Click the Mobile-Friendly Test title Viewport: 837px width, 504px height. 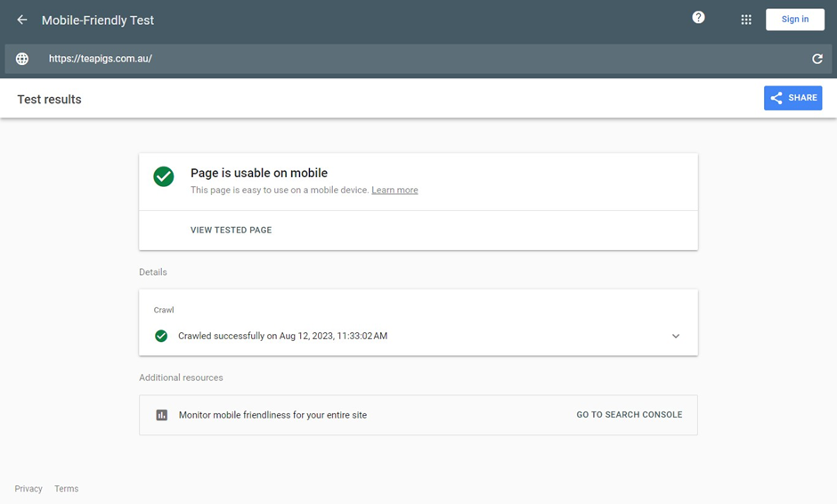98,20
